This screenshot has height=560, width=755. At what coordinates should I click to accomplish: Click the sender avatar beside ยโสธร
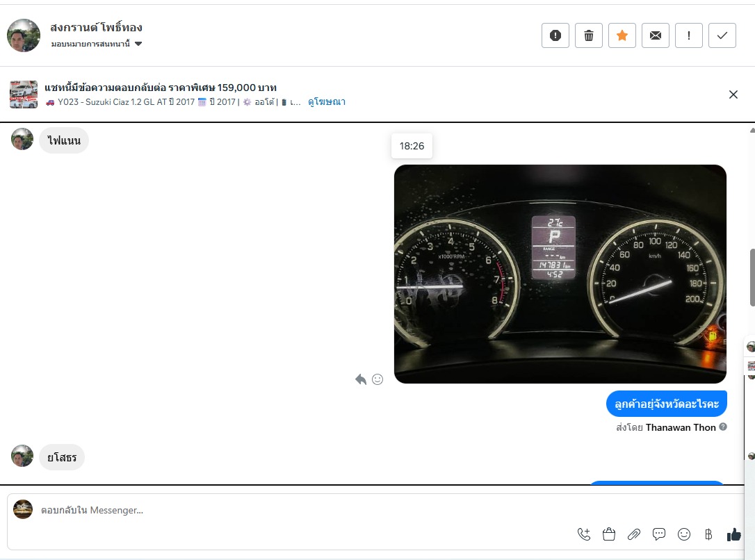tap(22, 456)
